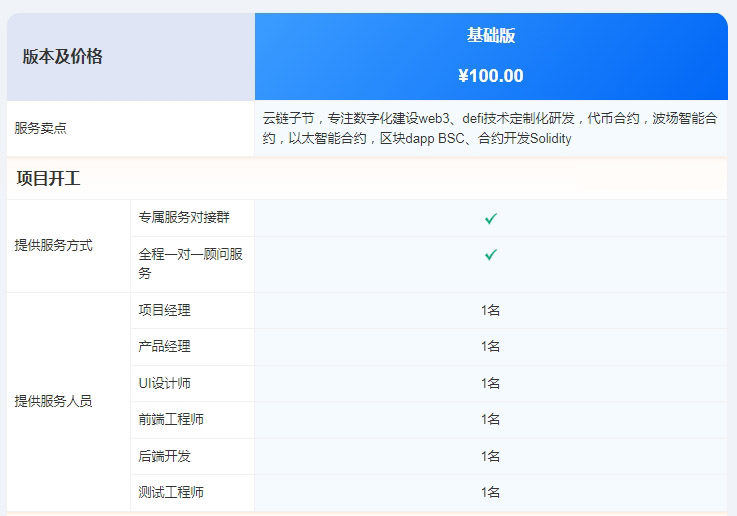737x516 pixels.
Task: Click the 前端工程师 row label
Action: (x=171, y=420)
